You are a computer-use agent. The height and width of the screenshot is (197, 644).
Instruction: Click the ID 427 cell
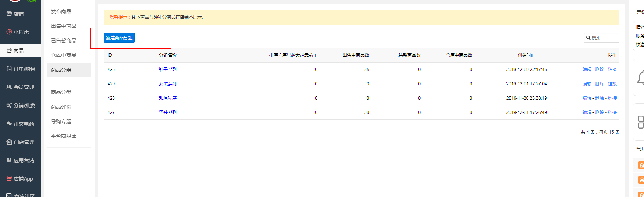(x=111, y=112)
